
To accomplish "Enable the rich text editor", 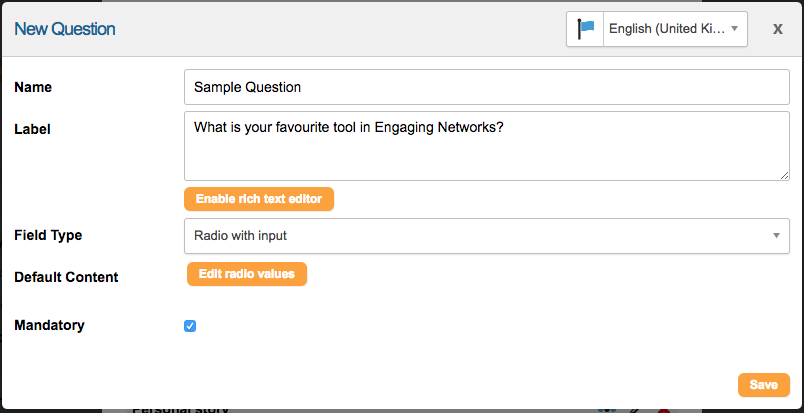I will (x=259, y=199).
